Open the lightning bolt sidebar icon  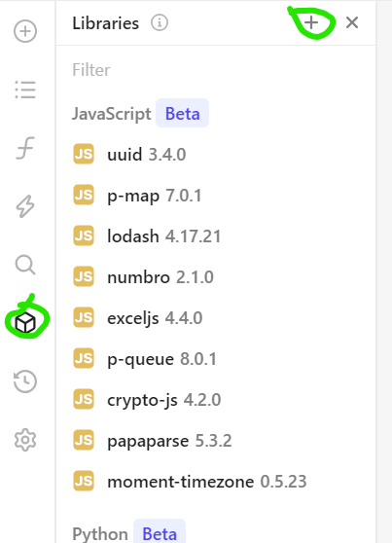(x=25, y=206)
